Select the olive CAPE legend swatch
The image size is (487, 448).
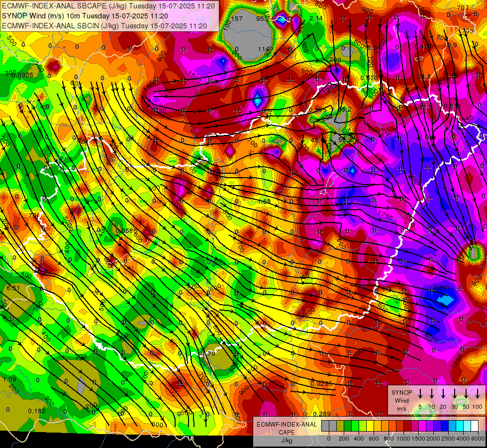(x=340, y=426)
